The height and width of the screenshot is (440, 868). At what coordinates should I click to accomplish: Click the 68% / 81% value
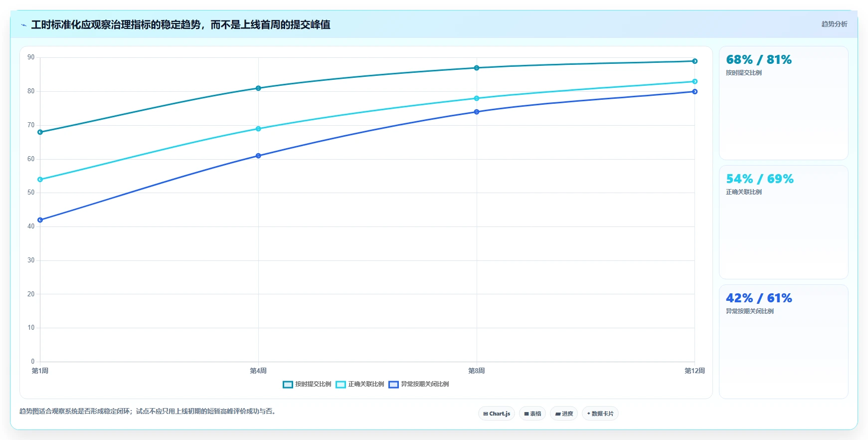pyautogui.click(x=759, y=60)
